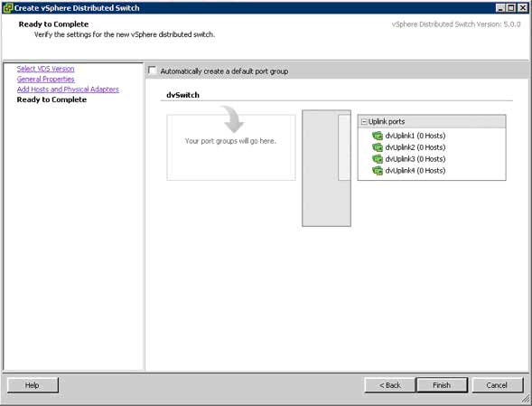Select dvUplink4 (0 Hosts) entry
The width and height of the screenshot is (532, 406).
(415, 171)
